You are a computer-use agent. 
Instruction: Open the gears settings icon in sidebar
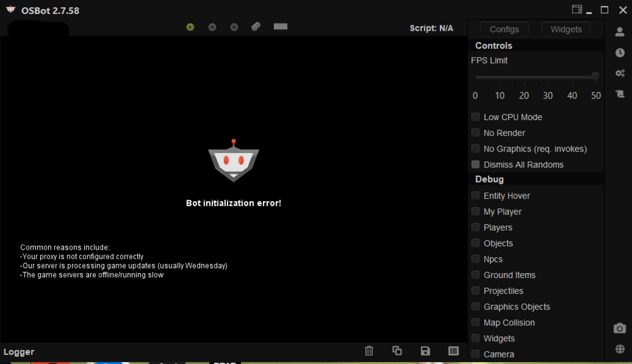click(620, 73)
